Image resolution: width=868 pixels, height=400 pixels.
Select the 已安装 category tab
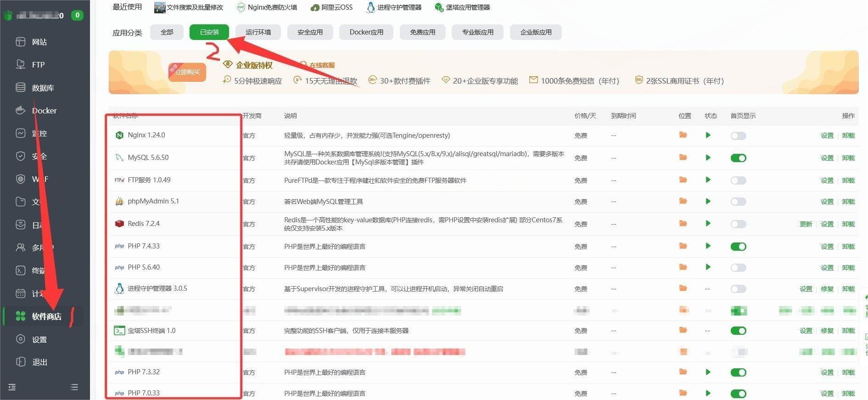click(209, 32)
